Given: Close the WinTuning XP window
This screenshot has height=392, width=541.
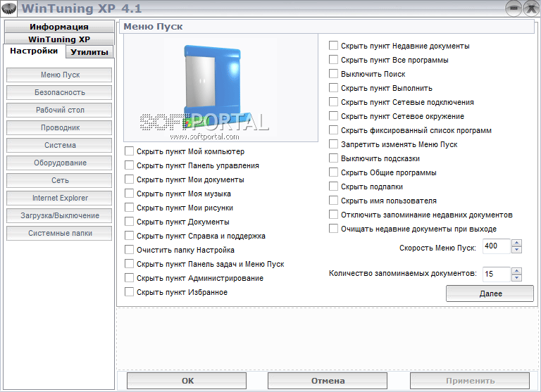Looking at the screenshot, I should point(531,8).
